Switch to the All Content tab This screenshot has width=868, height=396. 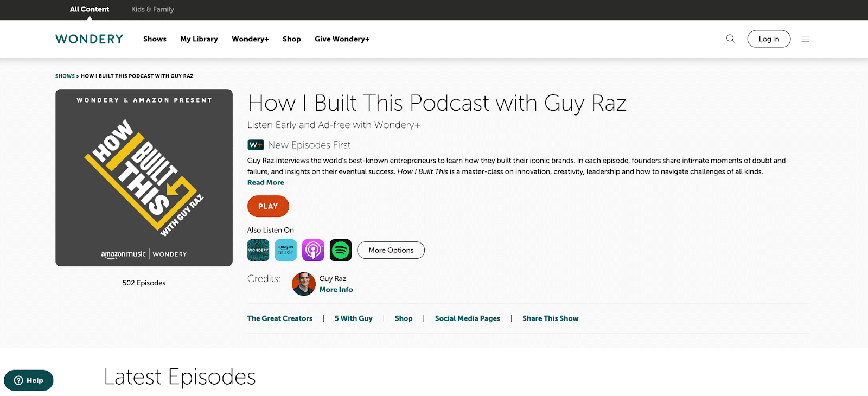90,9
